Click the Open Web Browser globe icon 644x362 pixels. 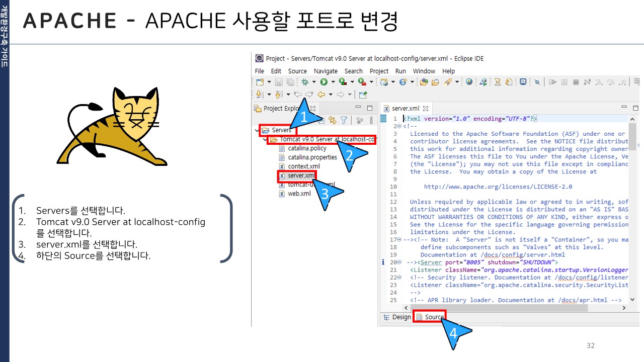pos(469,82)
